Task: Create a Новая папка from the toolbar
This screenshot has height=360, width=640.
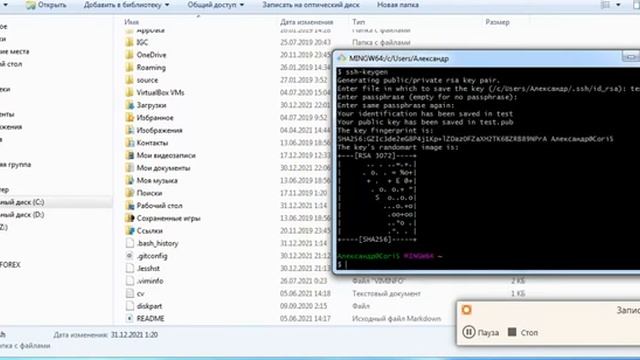Action: (x=398, y=5)
